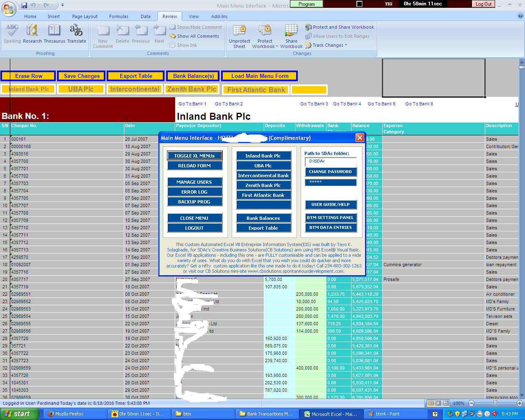Click the zoom out minus button
The height and width of the screenshot is (420, 525).
(x=471, y=404)
